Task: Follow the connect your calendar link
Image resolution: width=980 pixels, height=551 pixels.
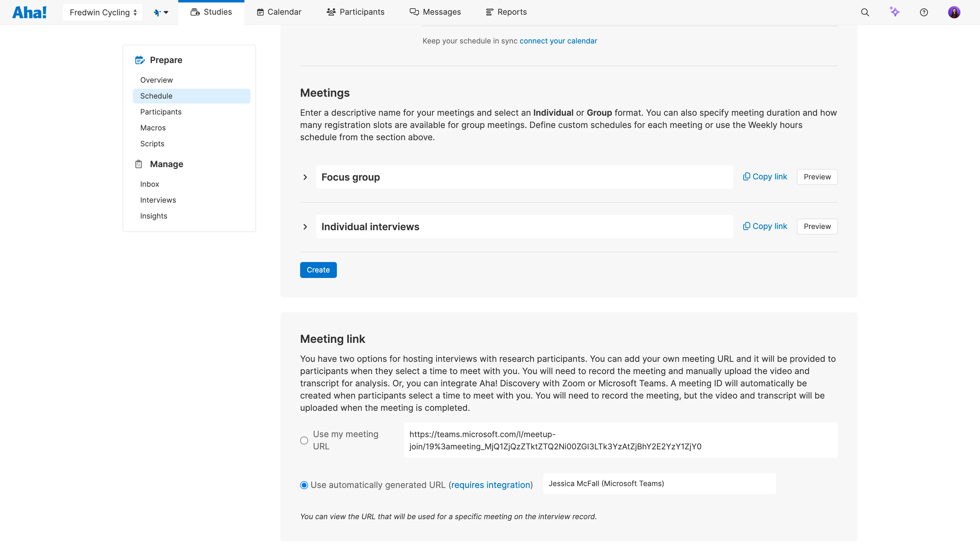Action: tap(558, 41)
